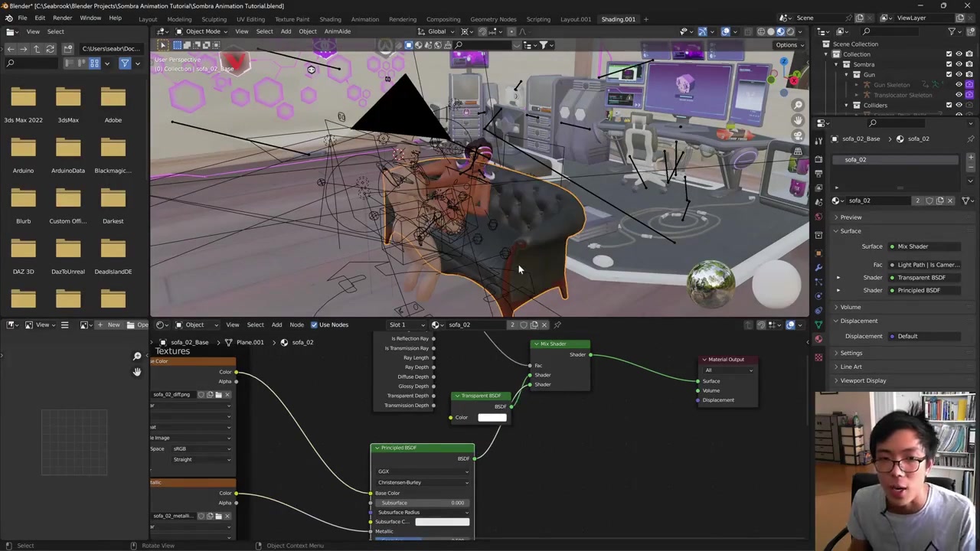The height and width of the screenshot is (551, 980).
Task: Pin the material properties context
Action: [x=971, y=139]
